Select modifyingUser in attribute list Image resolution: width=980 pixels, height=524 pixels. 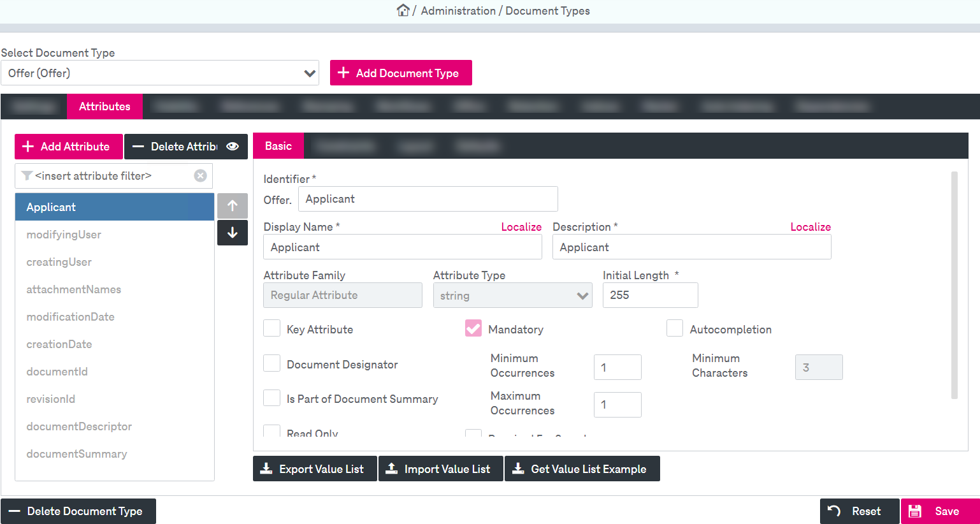(x=64, y=235)
